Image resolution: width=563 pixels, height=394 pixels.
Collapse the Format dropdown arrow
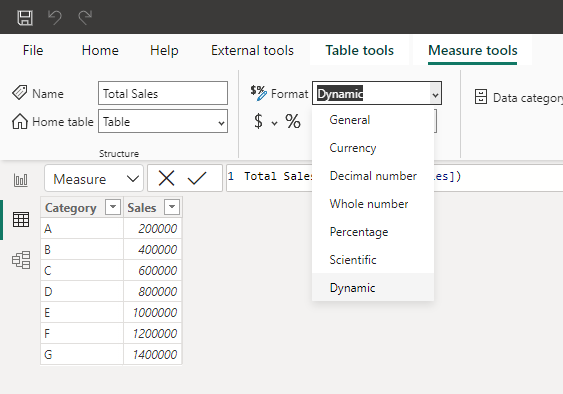[x=435, y=94]
